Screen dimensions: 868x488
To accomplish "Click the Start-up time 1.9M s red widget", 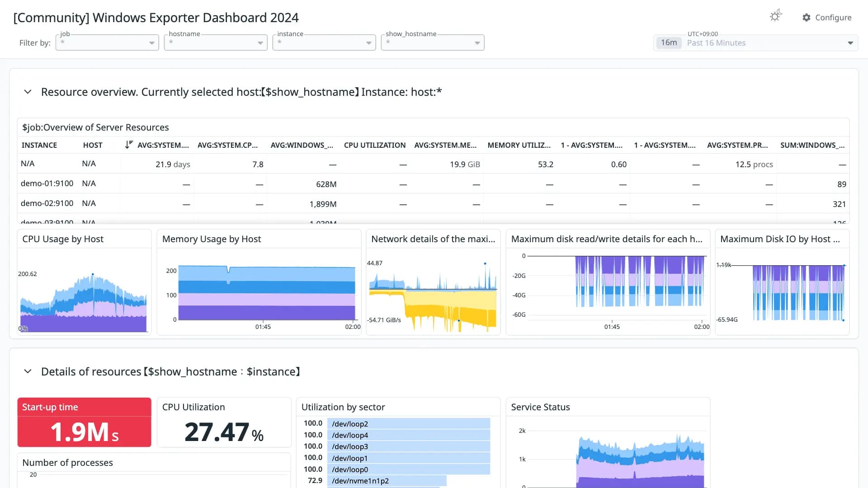I will tap(84, 422).
